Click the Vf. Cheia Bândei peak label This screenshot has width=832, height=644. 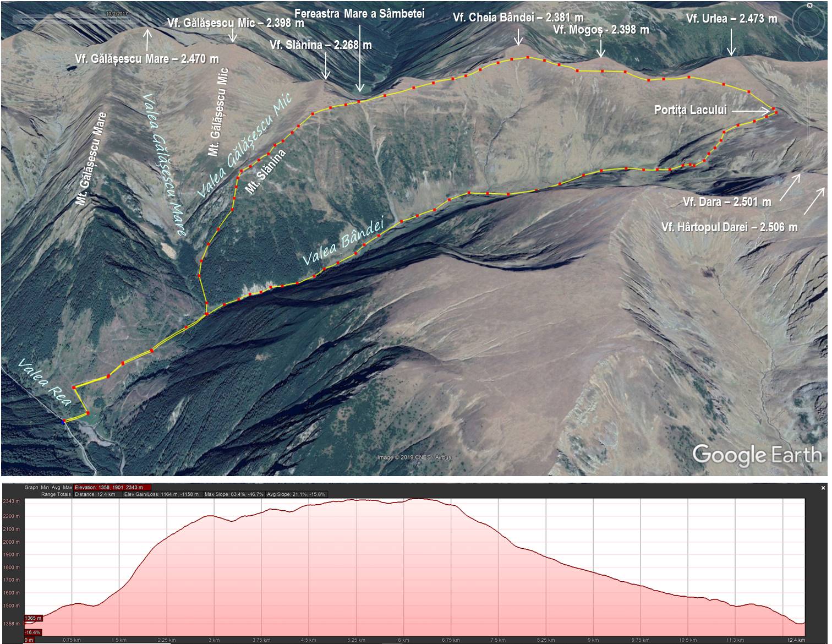coord(518,18)
